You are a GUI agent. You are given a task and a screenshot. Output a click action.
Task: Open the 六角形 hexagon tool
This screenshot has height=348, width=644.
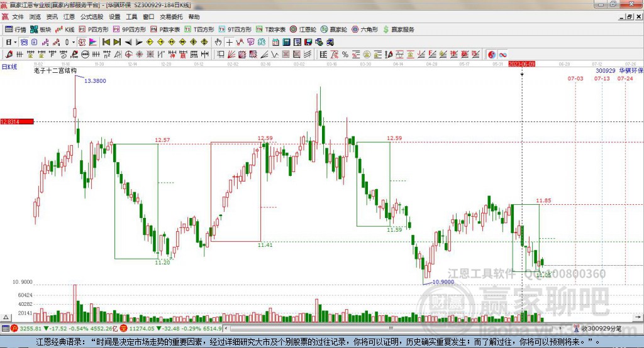[365, 30]
